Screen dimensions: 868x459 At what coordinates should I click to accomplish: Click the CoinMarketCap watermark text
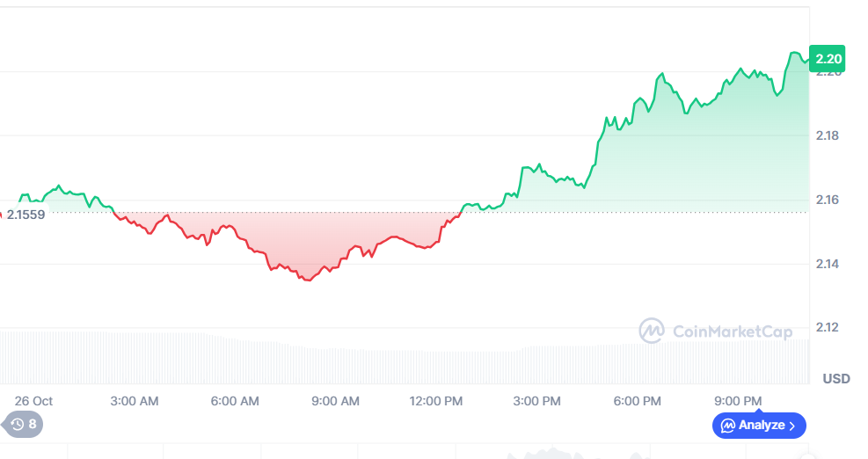732,331
